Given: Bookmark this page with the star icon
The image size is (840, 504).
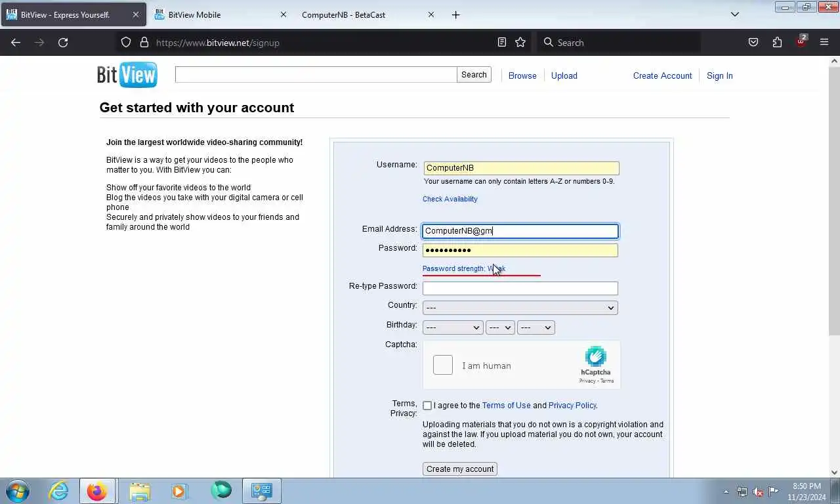Looking at the screenshot, I should [520, 43].
